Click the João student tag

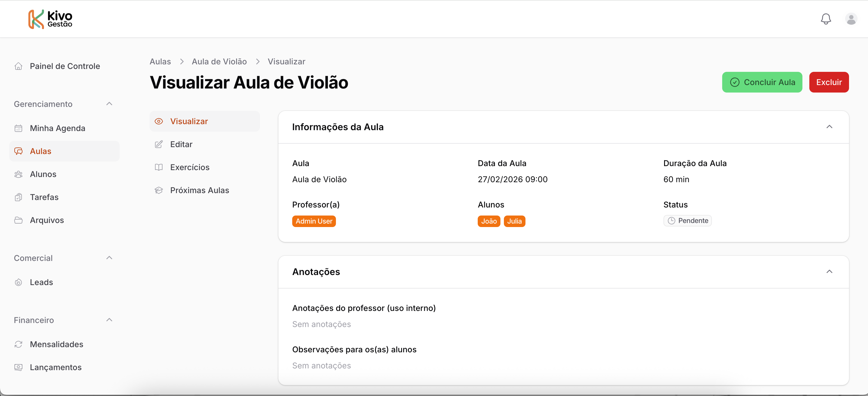click(489, 221)
